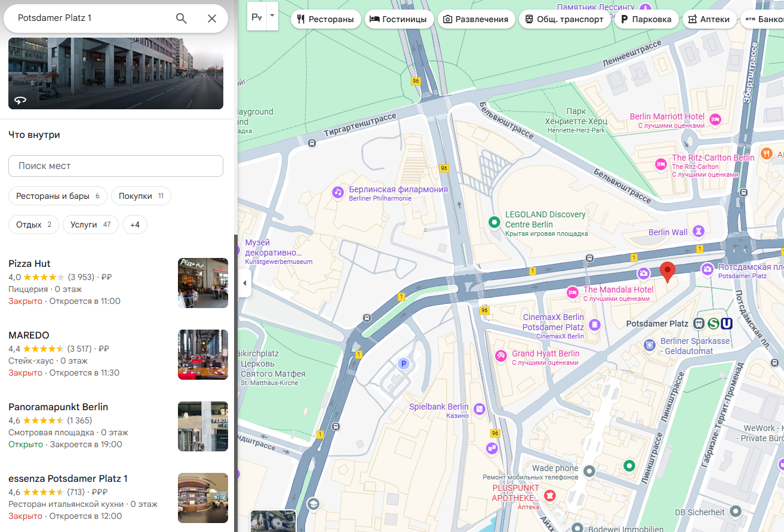784x532 pixels.
Task: Click the Парк Хенриетте-Херц label
Action: (x=575, y=121)
